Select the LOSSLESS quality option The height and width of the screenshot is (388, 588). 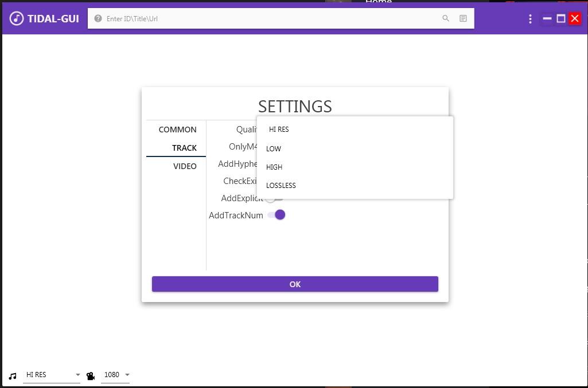pyautogui.click(x=281, y=185)
